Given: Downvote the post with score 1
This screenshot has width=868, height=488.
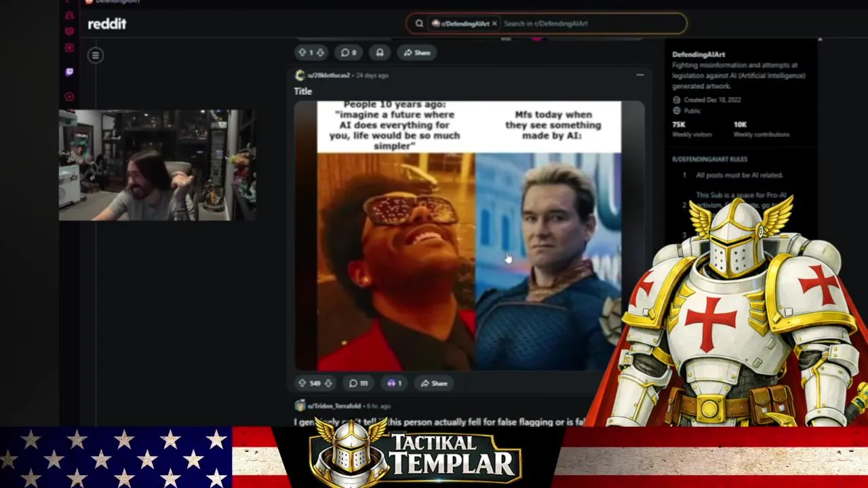Looking at the screenshot, I should click(x=320, y=52).
